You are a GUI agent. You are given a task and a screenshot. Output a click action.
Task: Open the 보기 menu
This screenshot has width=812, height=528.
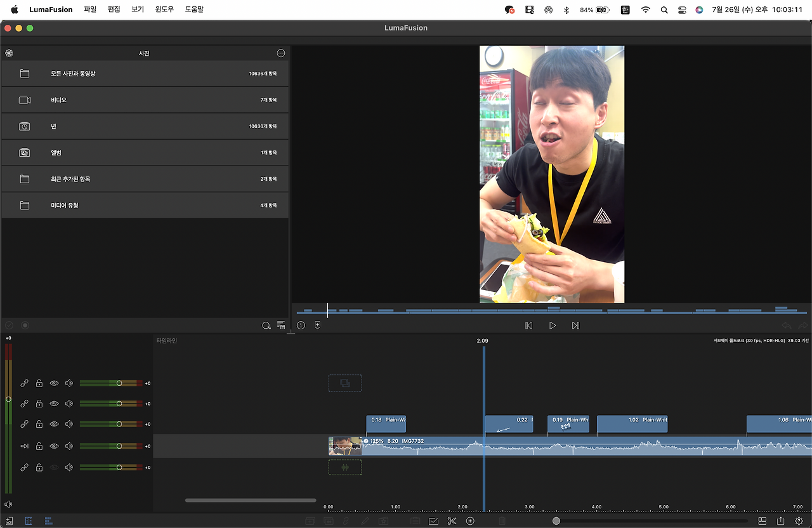138,10
